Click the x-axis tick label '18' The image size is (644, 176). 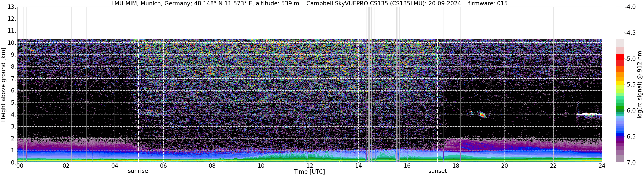pos(456,166)
